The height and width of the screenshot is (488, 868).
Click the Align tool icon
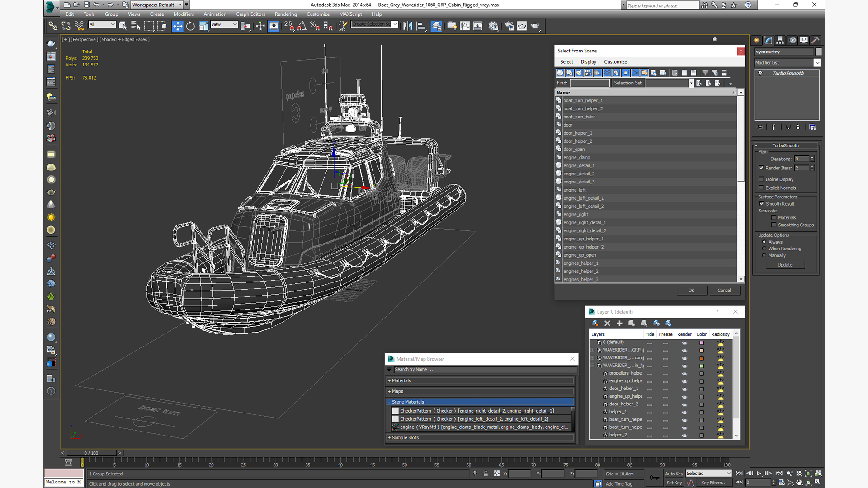[421, 26]
